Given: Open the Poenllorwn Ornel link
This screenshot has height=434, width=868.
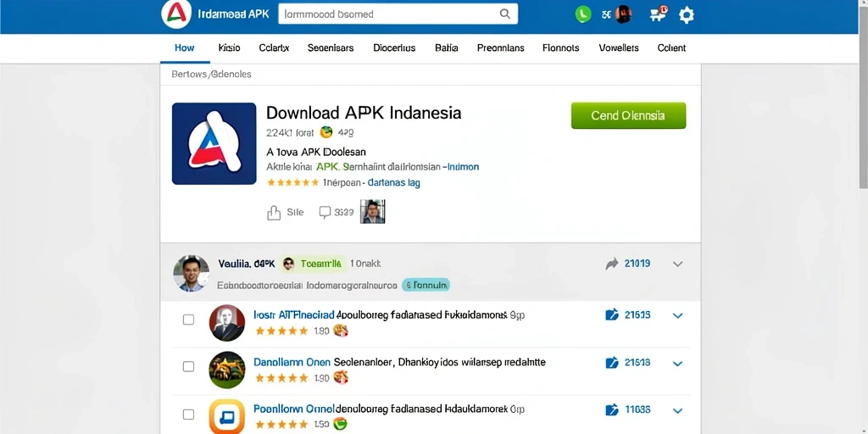Looking at the screenshot, I should point(293,409).
